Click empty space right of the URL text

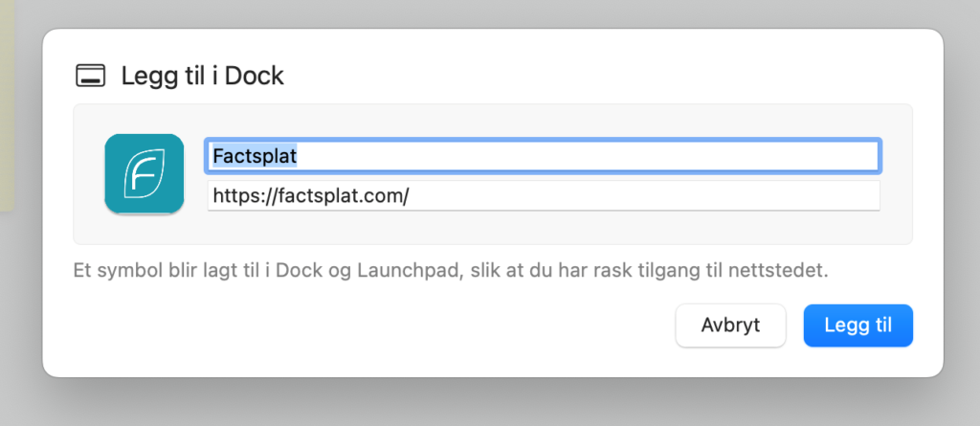pos(651,196)
